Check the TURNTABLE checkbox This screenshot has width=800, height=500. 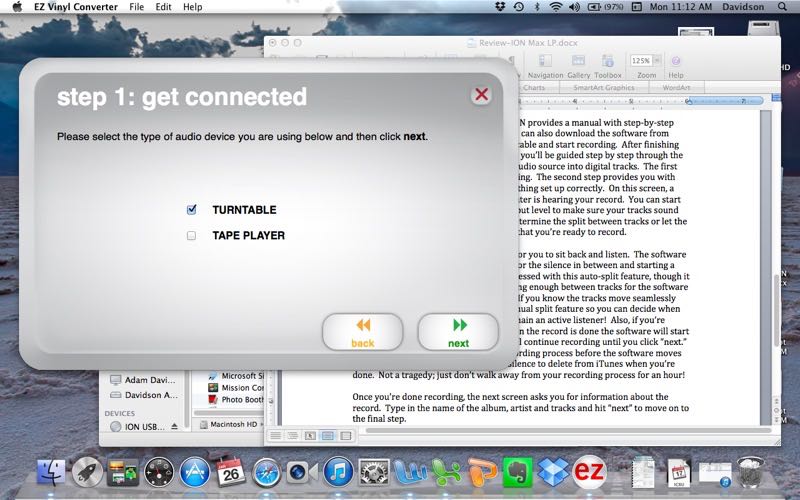tap(191, 210)
